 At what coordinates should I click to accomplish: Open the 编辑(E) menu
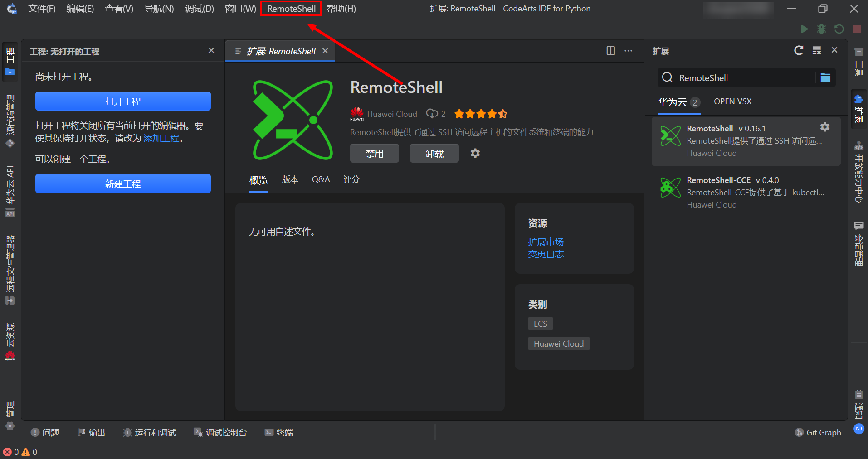pyautogui.click(x=80, y=9)
